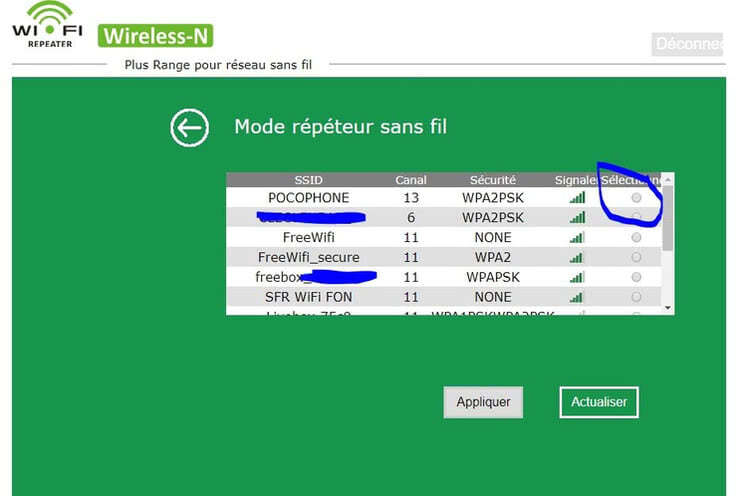The image size is (750, 496).
Task: Select the POCOPHONE network radio button
Action: pos(636,198)
